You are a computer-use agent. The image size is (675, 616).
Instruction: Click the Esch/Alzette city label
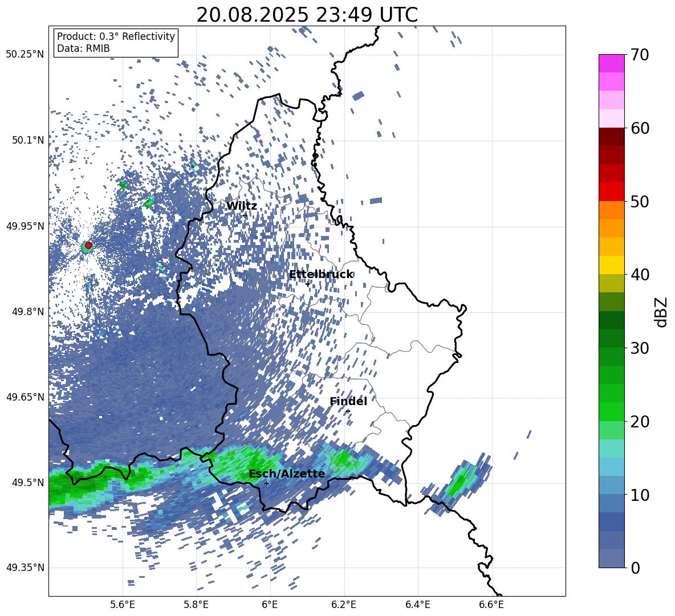[287, 474]
